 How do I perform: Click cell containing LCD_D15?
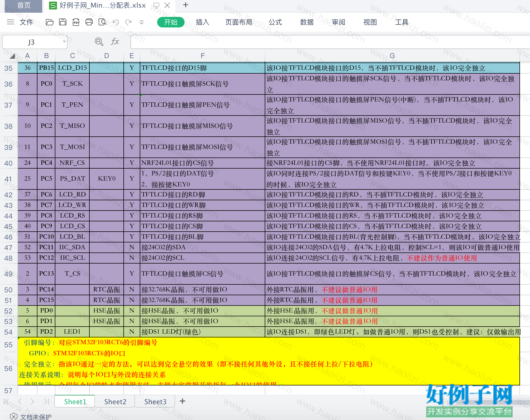pos(73,68)
